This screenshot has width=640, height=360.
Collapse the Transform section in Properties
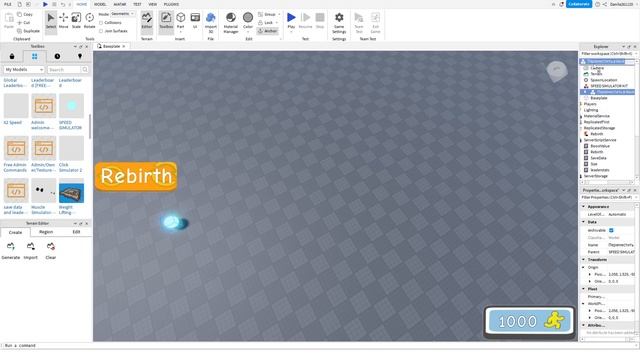click(584, 260)
